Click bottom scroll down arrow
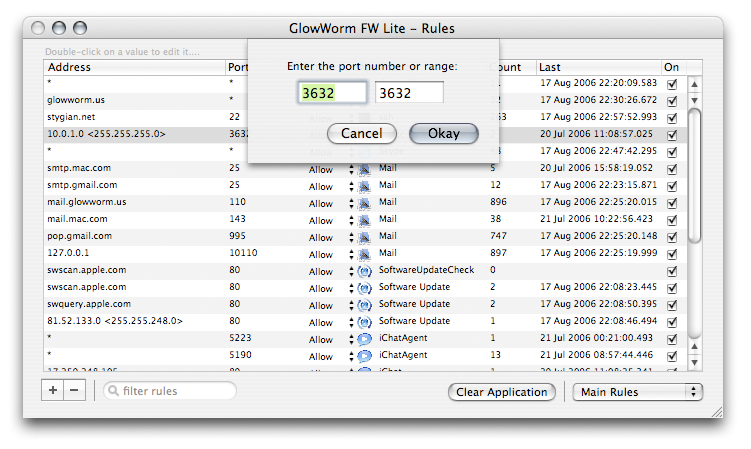This screenshot has width=751, height=449. point(694,363)
